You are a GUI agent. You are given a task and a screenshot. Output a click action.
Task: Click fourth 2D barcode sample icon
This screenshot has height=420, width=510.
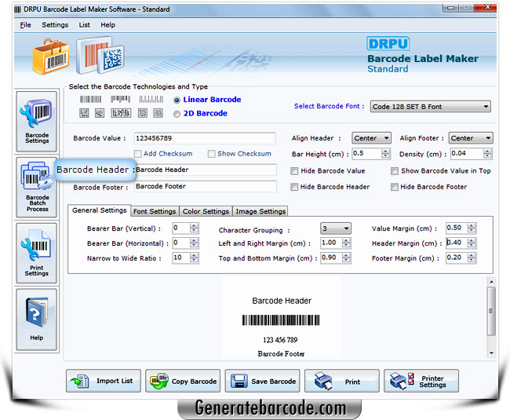143,113
